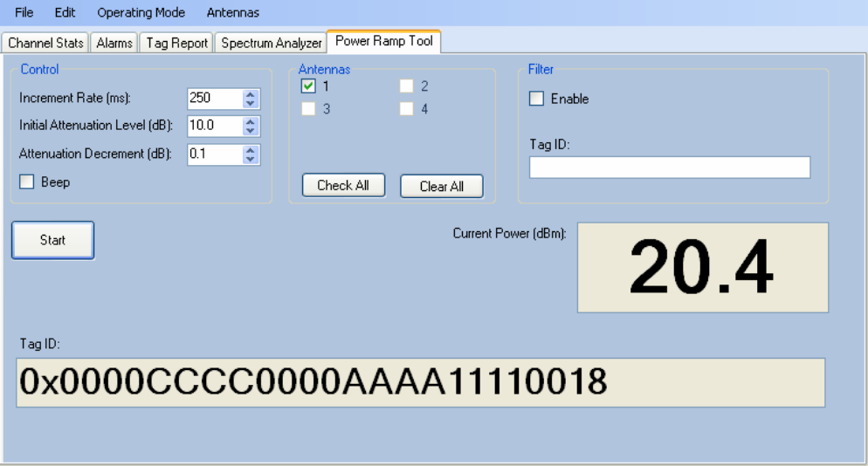Open the Operating Mode menu
The width and height of the screenshot is (868, 466).
(141, 12)
